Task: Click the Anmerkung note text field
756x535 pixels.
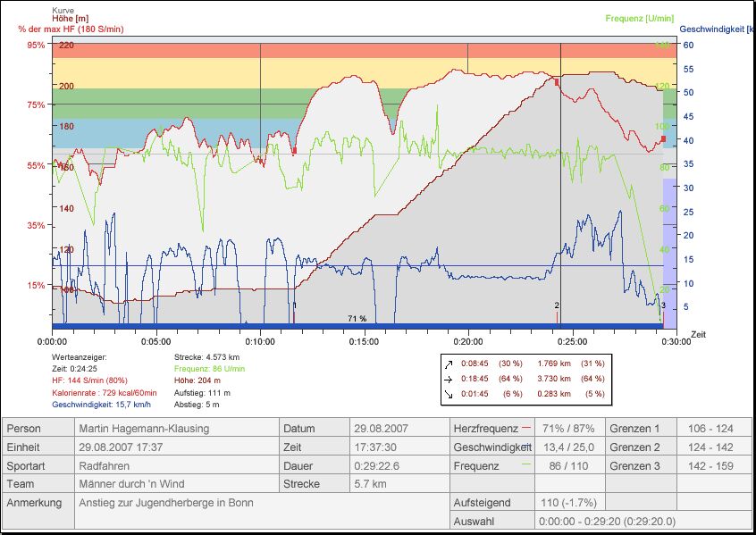Action: [x=166, y=503]
